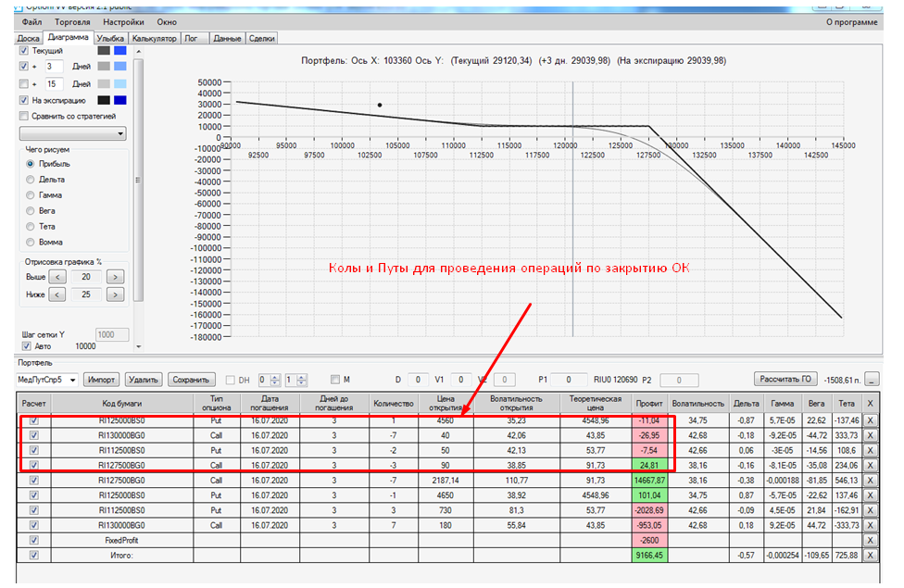This screenshot has height=588, width=904.
Task: Open the Торговля menu
Action: coord(72,22)
